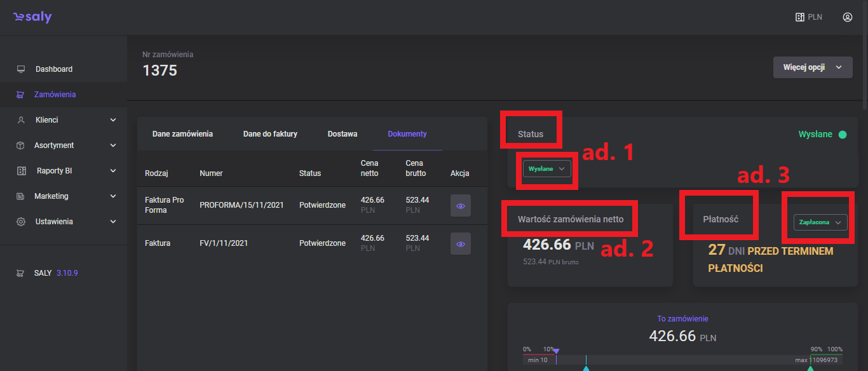Click the Zamówienia cart icon in sidebar

21,95
